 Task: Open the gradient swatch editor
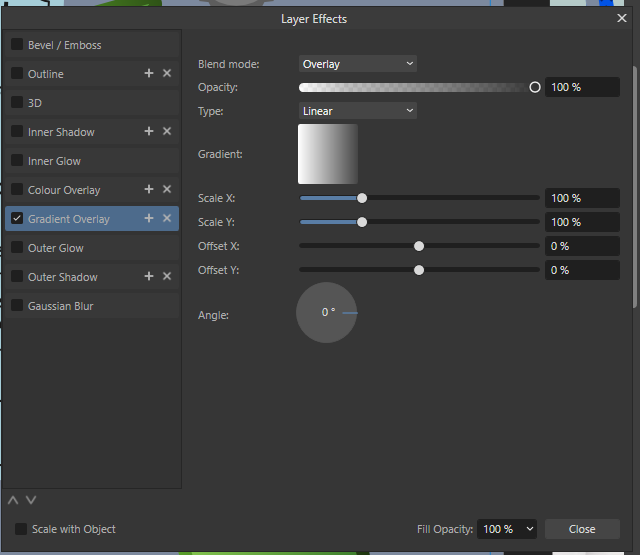(x=328, y=154)
